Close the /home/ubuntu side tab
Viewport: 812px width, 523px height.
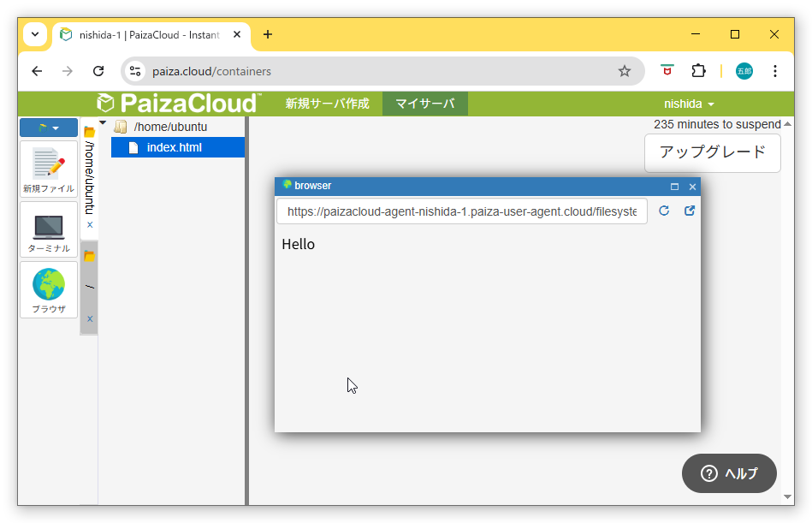90,225
